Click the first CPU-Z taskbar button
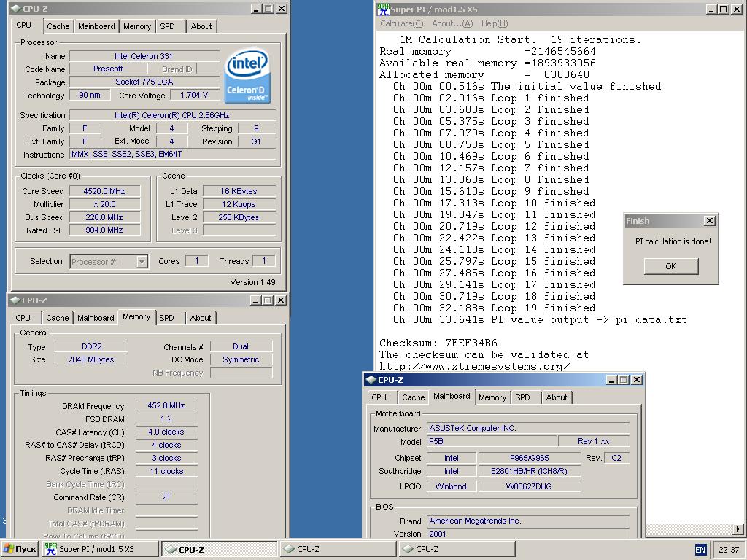The height and width of the screenshot is (560, 747). (x=219, y=549)
